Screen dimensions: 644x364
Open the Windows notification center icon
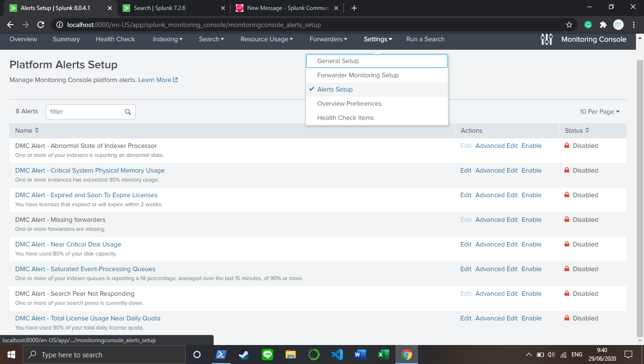[628, 355]
